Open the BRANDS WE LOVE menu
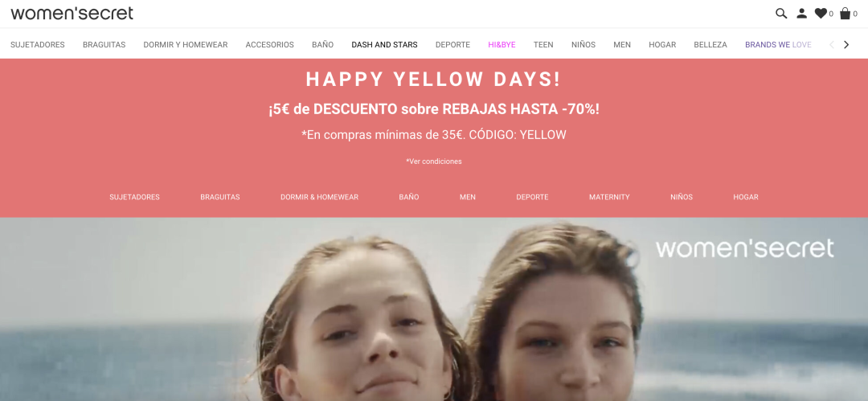The width and height of the screenshot is (868, 401). (778, 45)
